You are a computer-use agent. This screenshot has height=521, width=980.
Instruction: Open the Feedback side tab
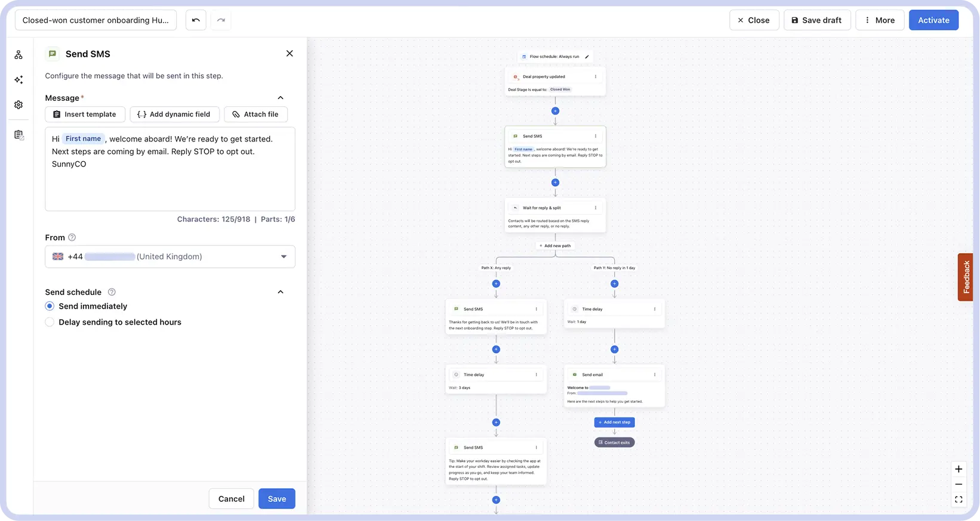[966, 277]
